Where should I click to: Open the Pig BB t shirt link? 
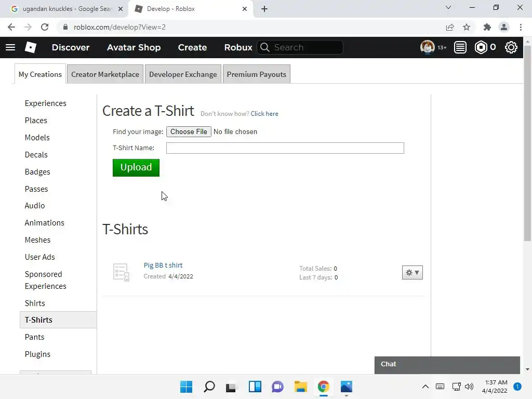click(x=163, y=265)
